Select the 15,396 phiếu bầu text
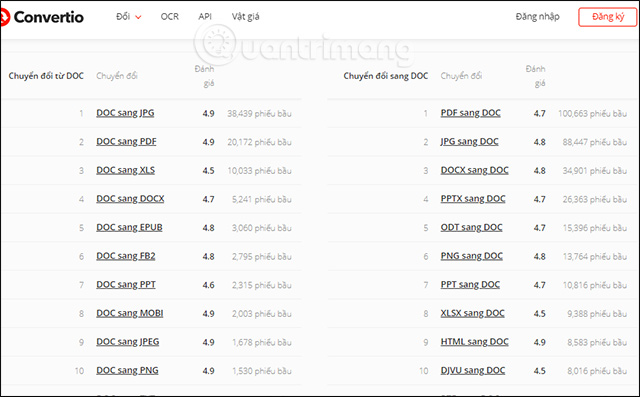 595,228
